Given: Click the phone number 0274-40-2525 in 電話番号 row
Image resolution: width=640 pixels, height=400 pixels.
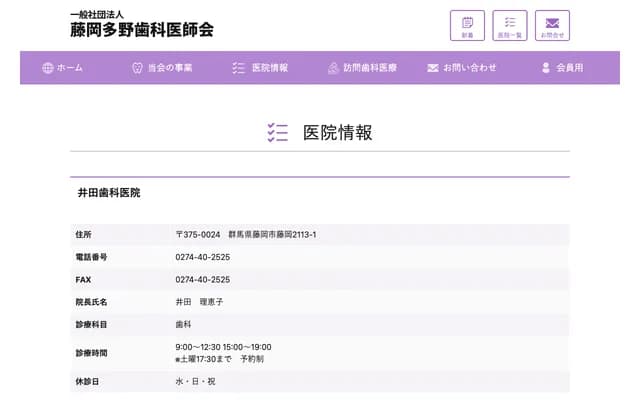Looking at the screenshot, I should (202, 257).
